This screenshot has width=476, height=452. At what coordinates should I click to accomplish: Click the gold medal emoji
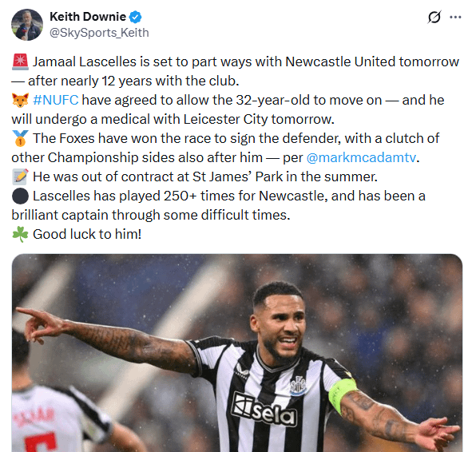pyautogui.click(x=20, y=138)
